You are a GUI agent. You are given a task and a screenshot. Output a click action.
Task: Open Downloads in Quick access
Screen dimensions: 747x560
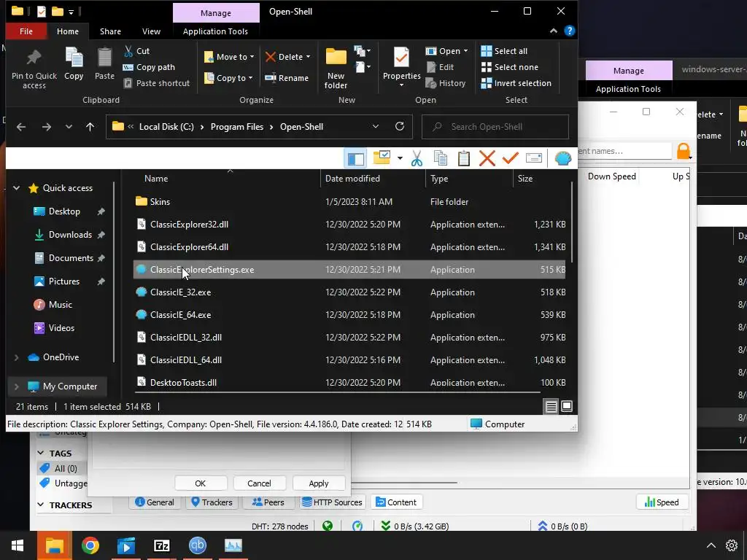(x=69, y=235)
